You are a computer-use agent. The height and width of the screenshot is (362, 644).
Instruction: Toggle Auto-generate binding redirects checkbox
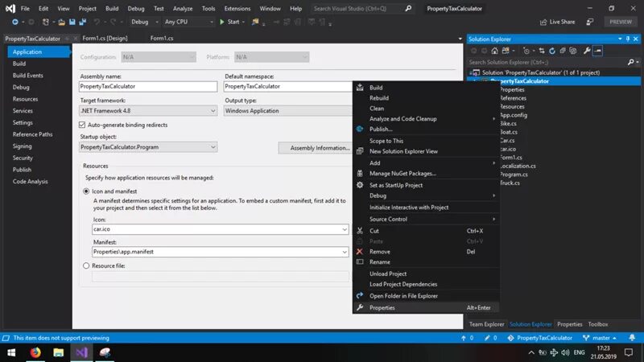coord(82,125)
